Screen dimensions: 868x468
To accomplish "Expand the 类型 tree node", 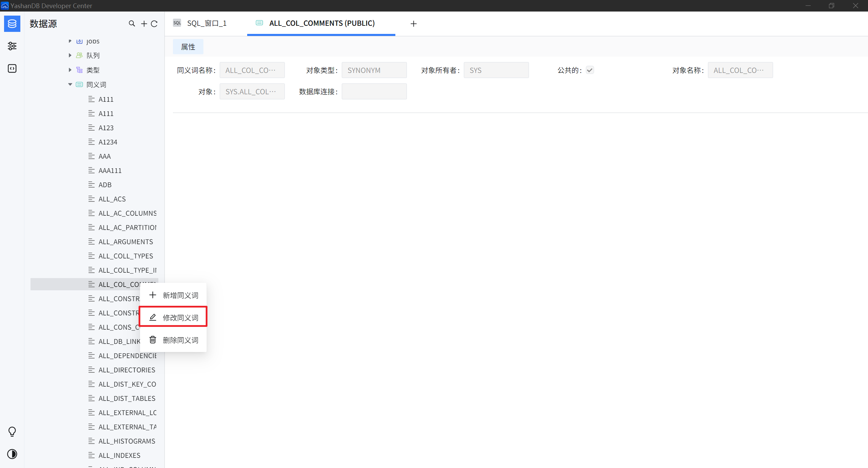I will 70,70.
